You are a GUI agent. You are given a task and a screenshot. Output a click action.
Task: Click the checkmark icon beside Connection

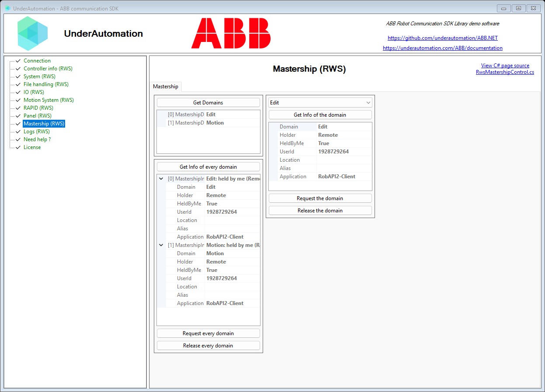click(18, 61)
